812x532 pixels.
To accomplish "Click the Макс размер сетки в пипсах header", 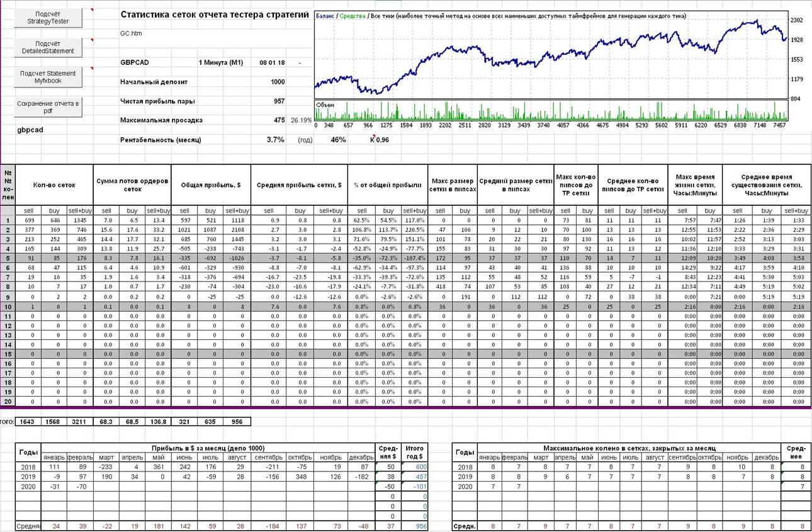I will pos(453,185).
